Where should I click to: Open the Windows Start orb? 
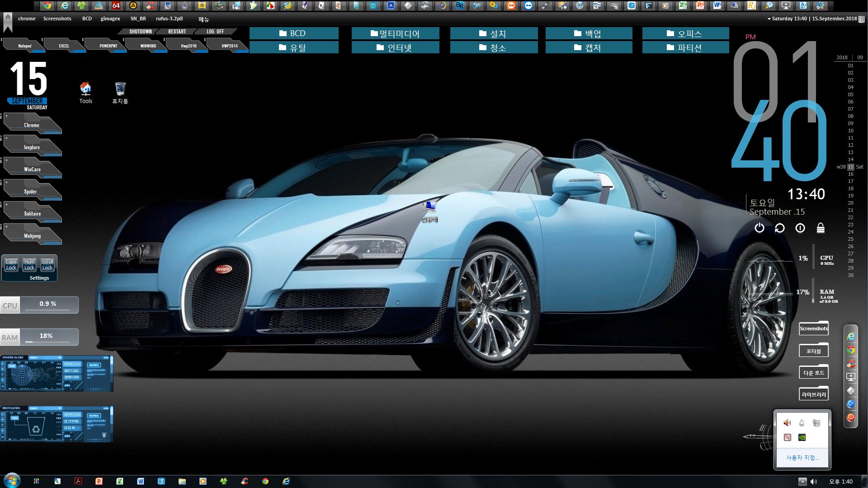click(12, 481)
